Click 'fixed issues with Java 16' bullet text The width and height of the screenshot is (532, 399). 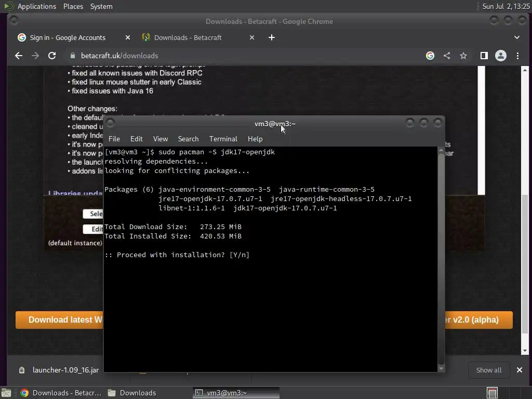tap(112, 91)
